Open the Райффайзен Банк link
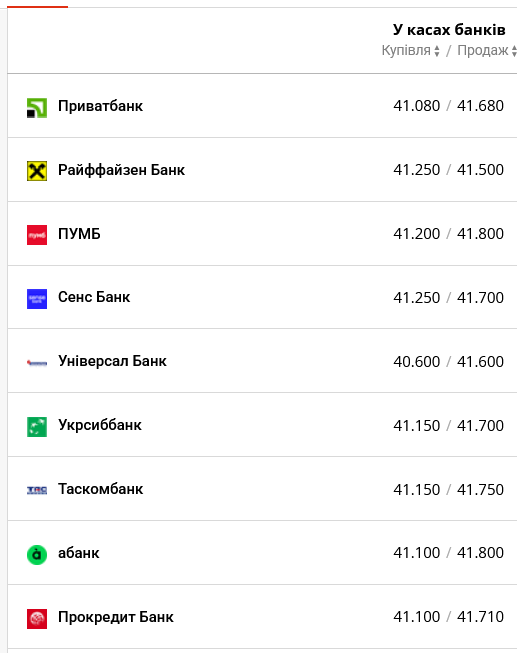 tap(121, 170)
